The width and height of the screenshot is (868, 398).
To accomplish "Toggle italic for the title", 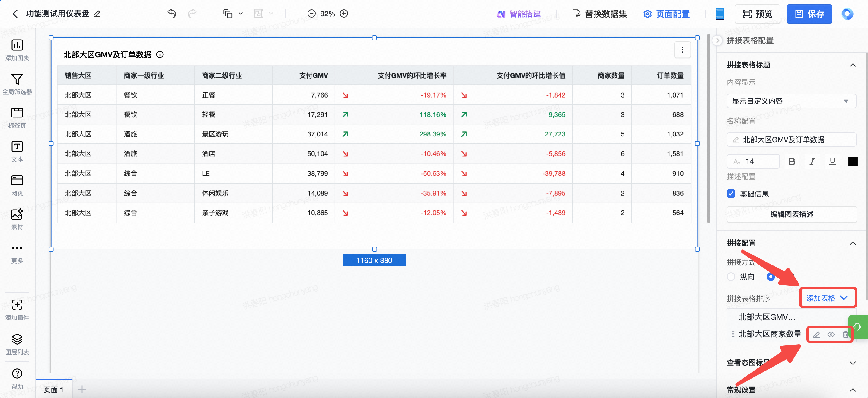I will (812, 162).
